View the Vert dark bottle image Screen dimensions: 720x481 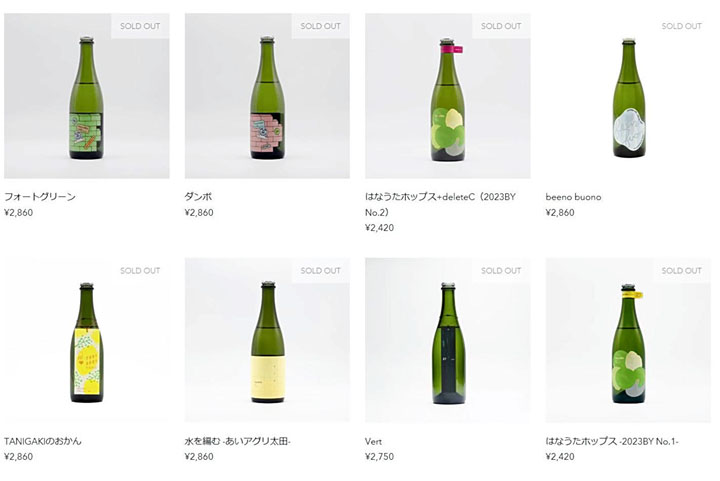[x=448, y=340]
